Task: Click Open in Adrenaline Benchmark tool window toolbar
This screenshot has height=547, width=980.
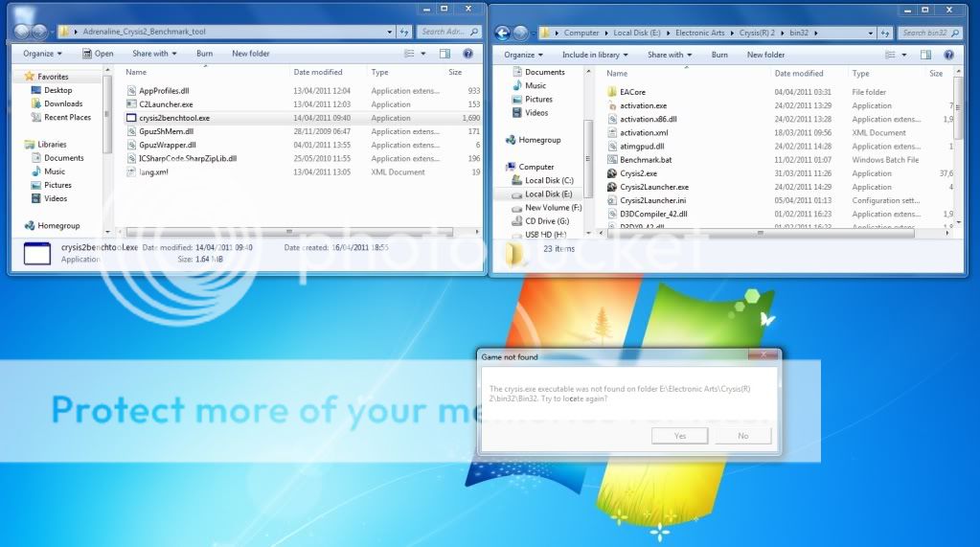Action: pyautogui.click(x=98, y=54)
